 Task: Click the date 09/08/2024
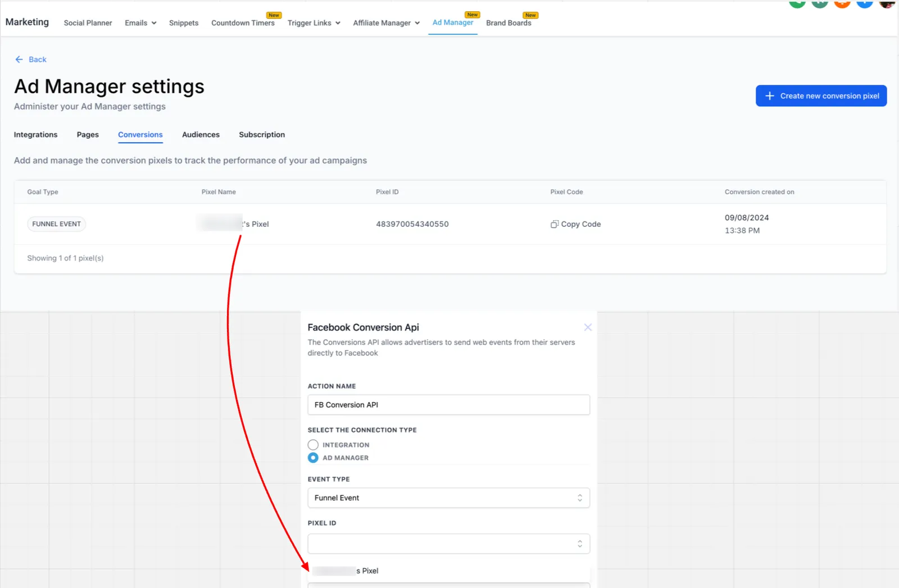point(747,218)
